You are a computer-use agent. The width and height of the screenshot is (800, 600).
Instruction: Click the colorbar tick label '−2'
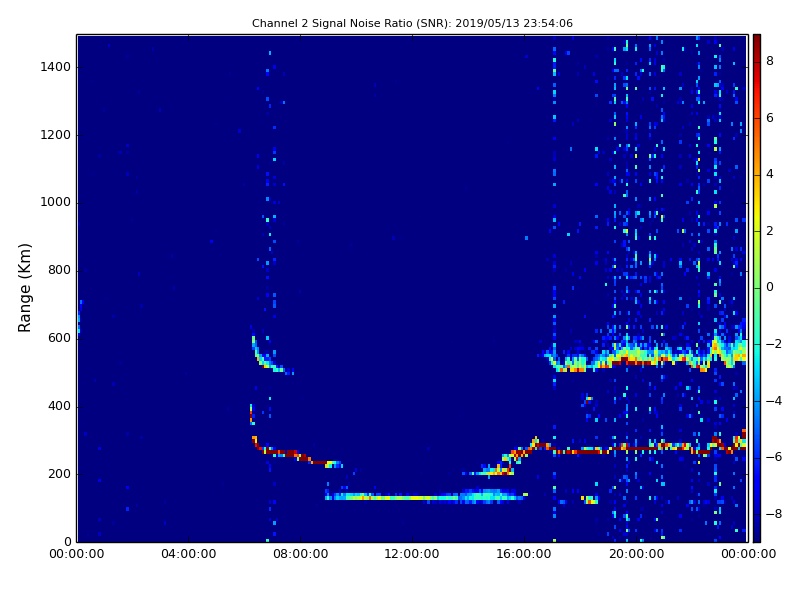click(773, 344)
